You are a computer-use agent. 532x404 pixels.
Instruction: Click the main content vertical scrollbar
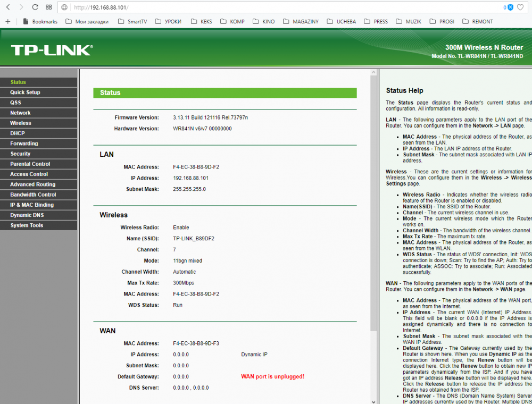(x=373, y=213)
